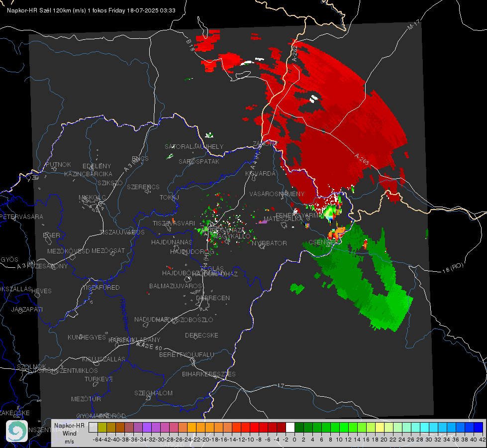This screenshot has width=487, height=448.
Task: Select the TISZAÚJVÁROS label
Action: coord(122,232)
